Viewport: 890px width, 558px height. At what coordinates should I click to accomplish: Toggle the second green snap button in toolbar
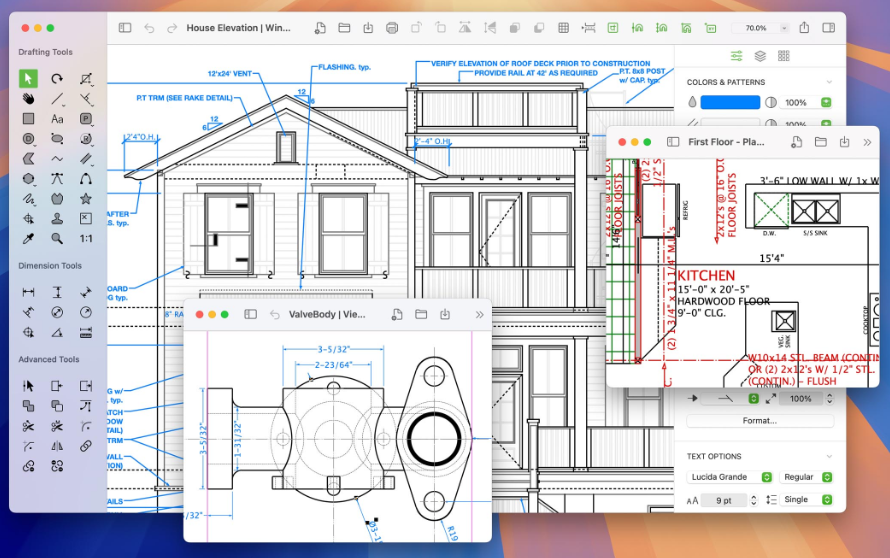[637, 28]
